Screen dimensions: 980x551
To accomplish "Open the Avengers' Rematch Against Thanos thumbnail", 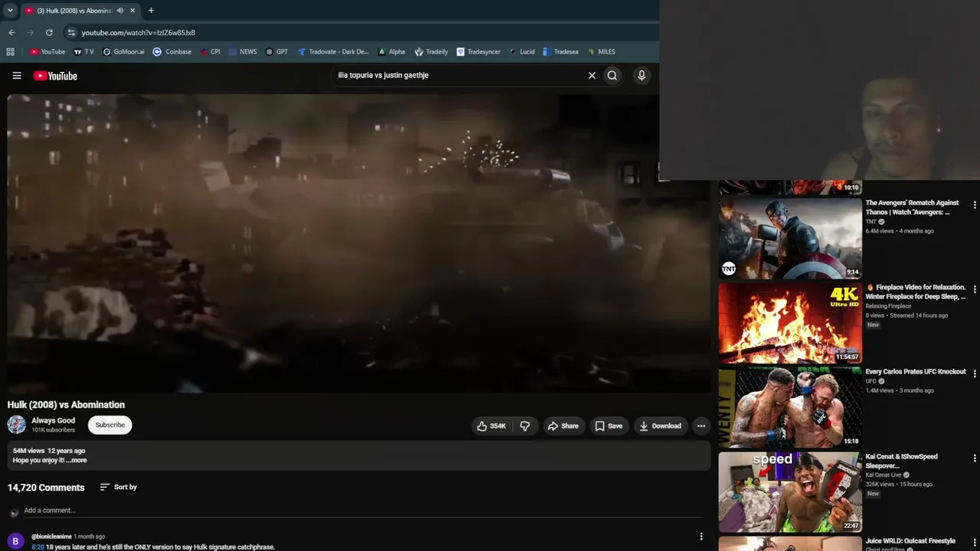I will [790, 238].
